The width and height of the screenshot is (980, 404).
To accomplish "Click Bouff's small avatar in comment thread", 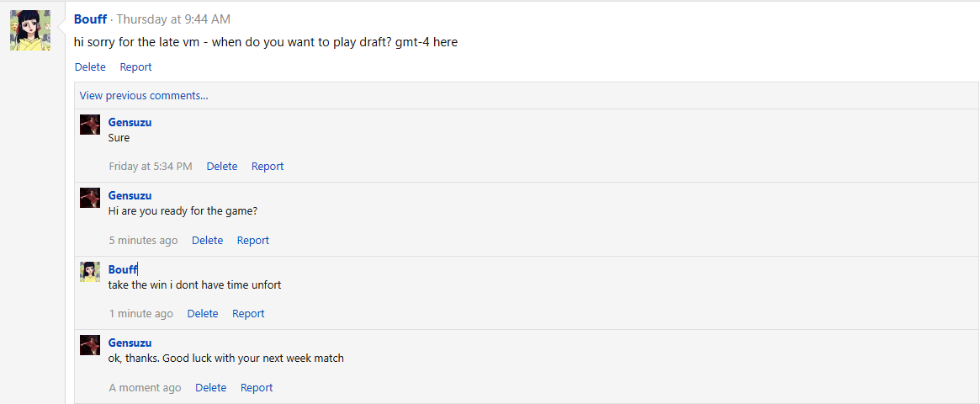I will click(x=90, y=271).
